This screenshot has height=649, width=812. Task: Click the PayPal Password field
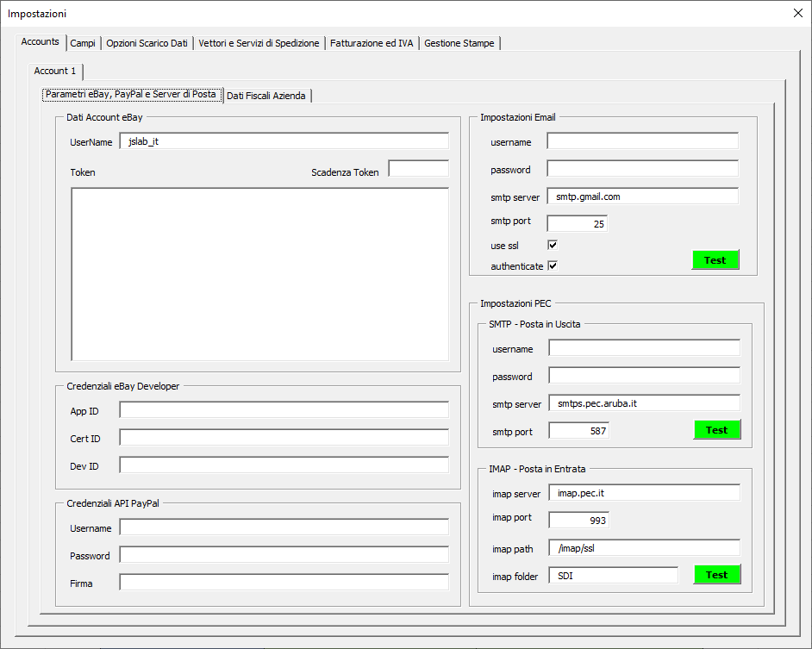[x=284, y=555]
